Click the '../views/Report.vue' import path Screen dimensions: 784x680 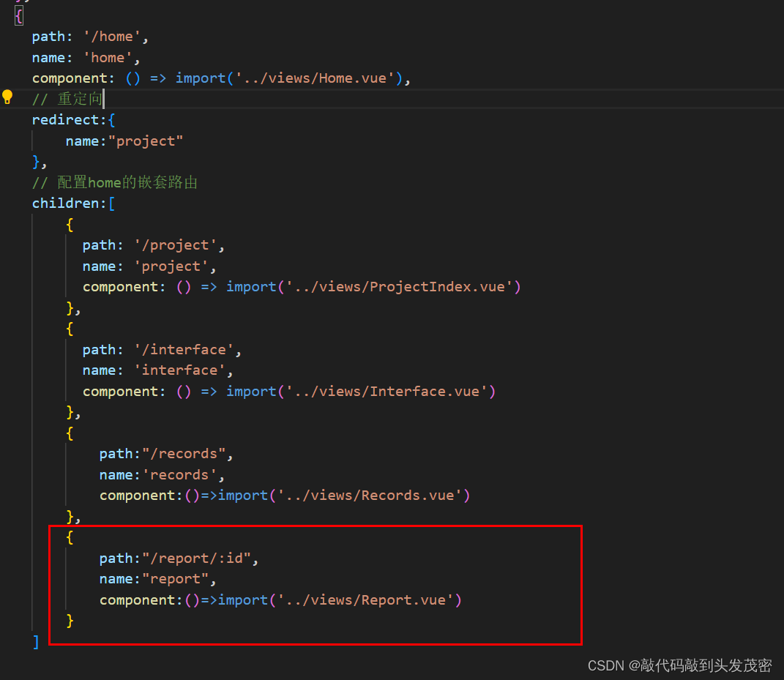[x=365, y=600]
